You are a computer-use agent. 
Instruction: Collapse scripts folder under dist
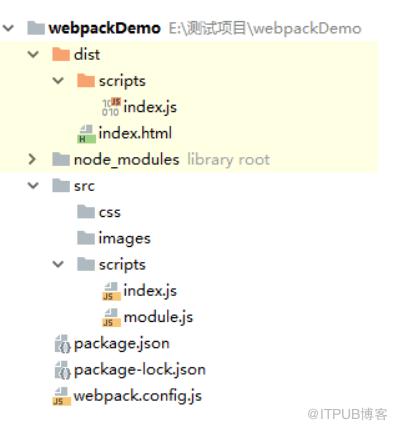(58, 81)
